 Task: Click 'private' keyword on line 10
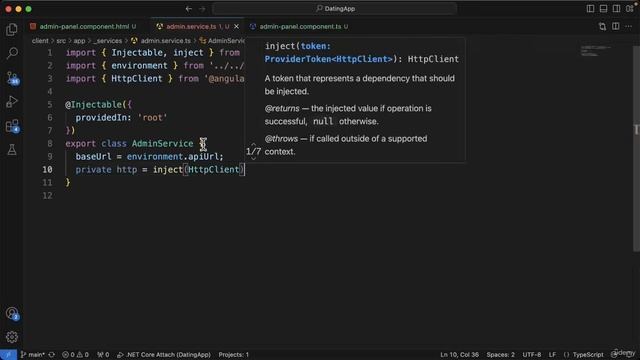click(x=93, y=169)
